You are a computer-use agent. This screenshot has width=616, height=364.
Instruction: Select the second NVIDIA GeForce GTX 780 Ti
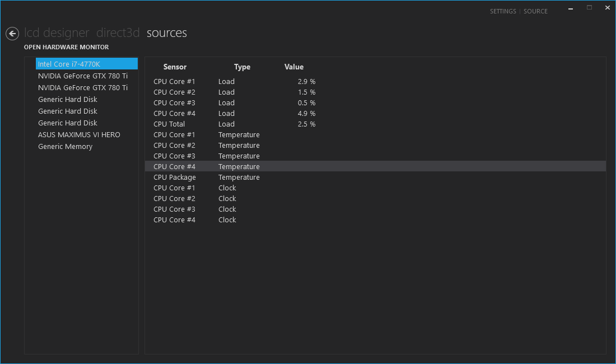click(x=87, y=87)
